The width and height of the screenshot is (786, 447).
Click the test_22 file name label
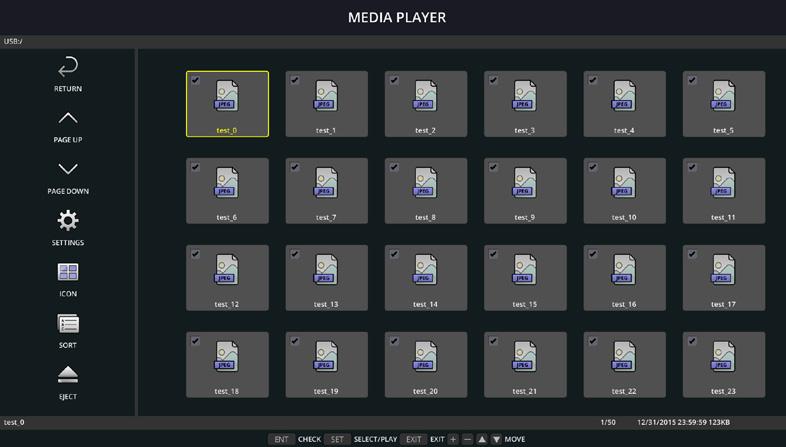[624, 391]
